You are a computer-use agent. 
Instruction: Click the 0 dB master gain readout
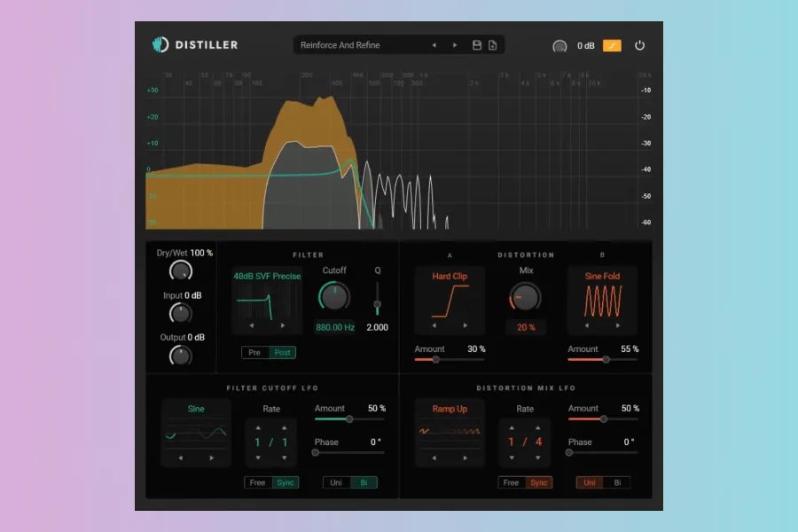pos(586,46)
